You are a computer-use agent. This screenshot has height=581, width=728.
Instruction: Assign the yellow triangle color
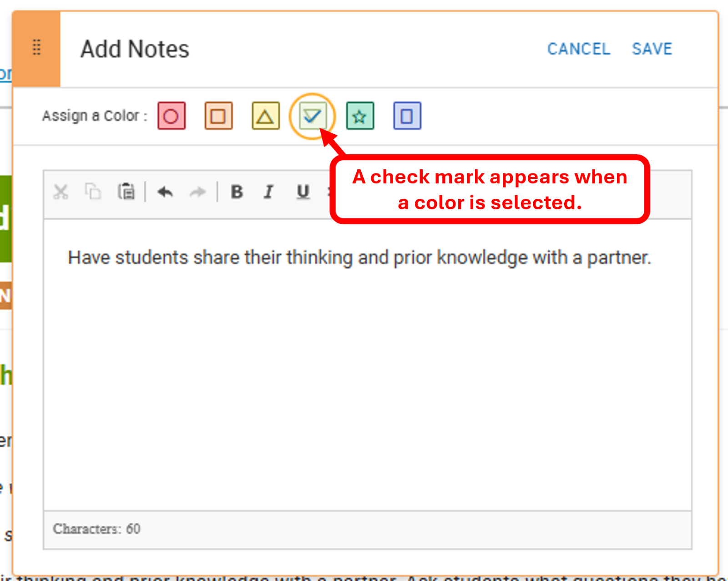(x=266, y=116)
